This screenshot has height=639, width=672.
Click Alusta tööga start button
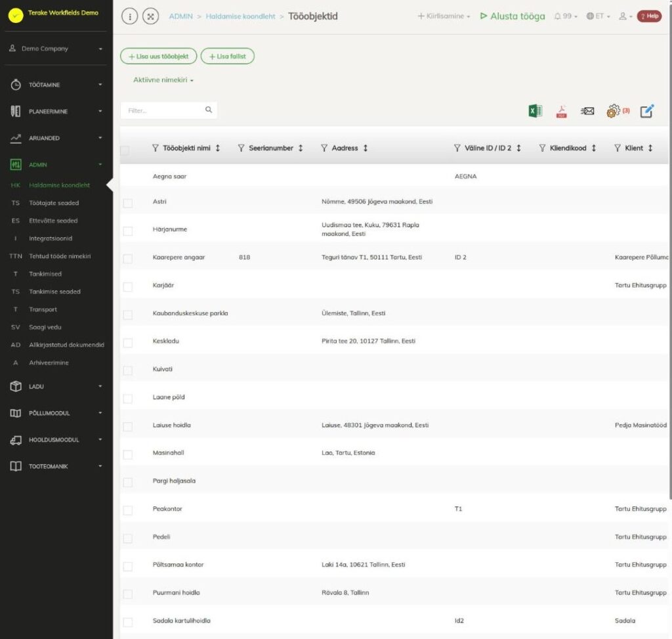512,16
